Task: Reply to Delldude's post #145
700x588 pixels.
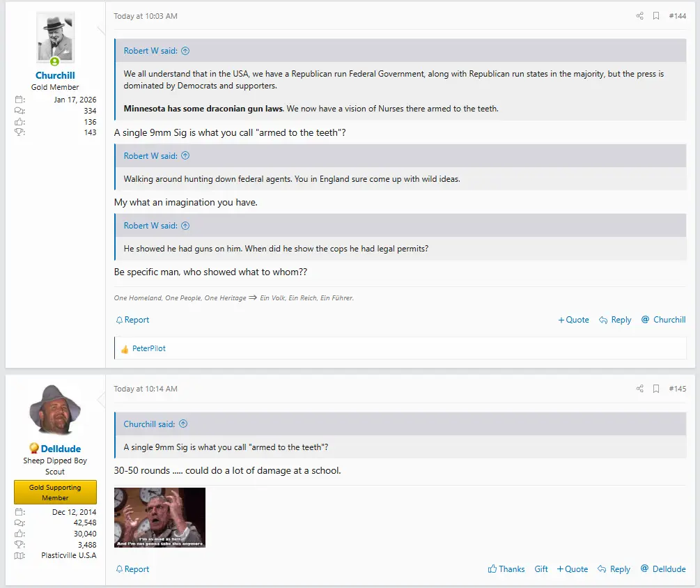Action: point(614,568)
